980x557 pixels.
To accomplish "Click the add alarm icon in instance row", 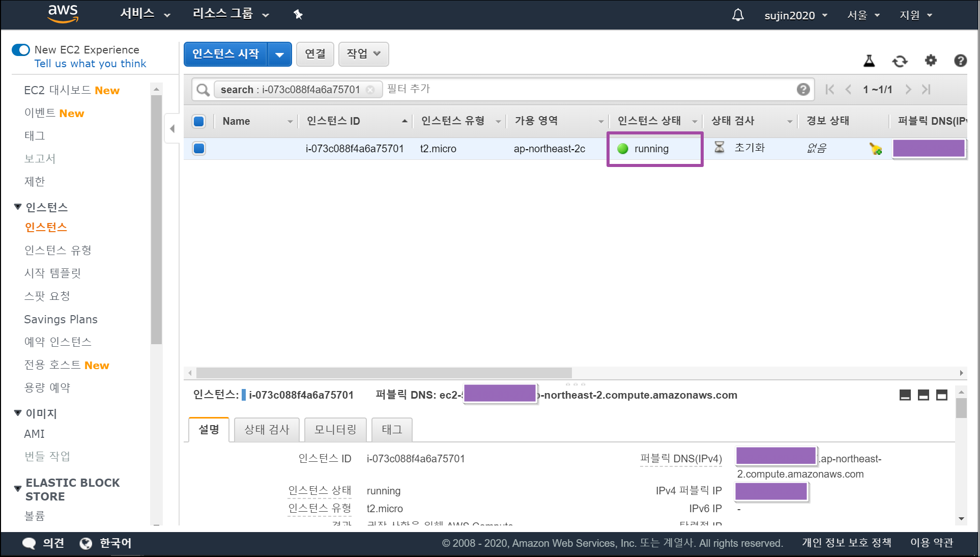I will click(x=876, y=149).
